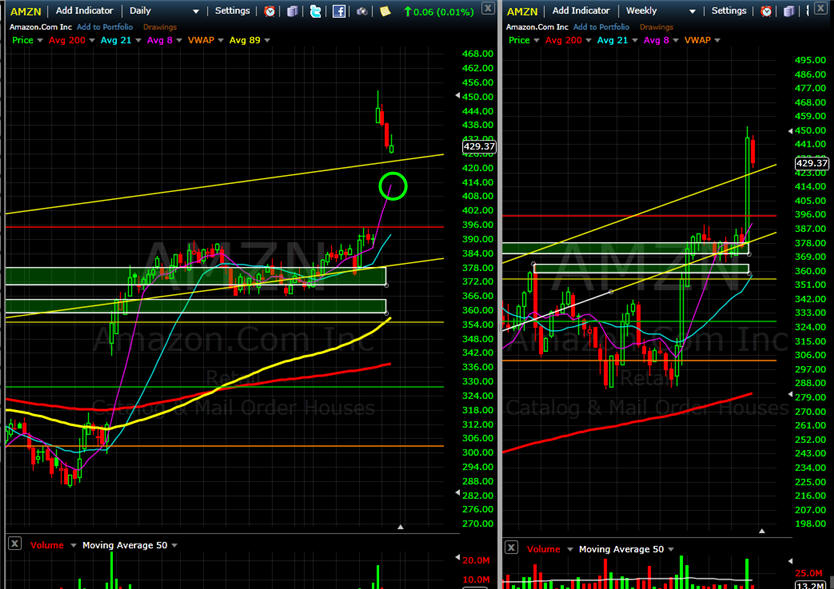Remove the Volume indicator from Weekly chart
Image resolution: width=834 pixels, height=589 pixels.
tap(511, 547)
